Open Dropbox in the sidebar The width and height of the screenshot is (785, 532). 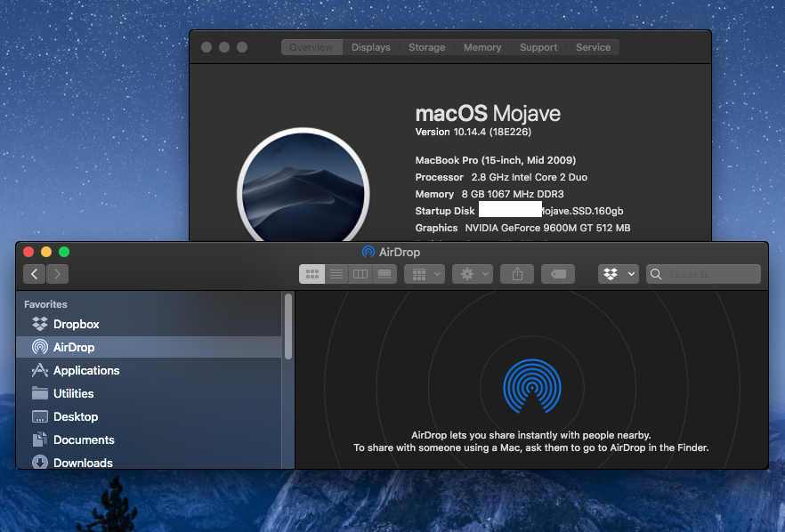[149, 324]
